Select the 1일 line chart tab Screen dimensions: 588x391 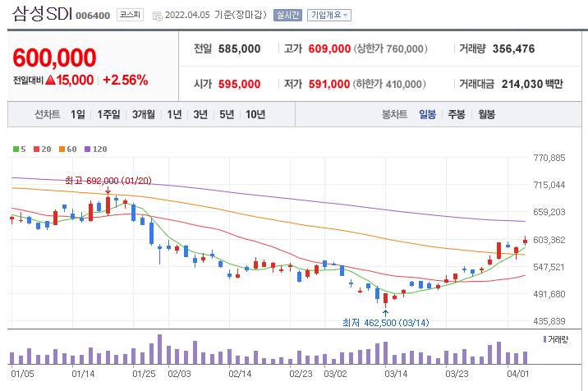coord(78,114)
